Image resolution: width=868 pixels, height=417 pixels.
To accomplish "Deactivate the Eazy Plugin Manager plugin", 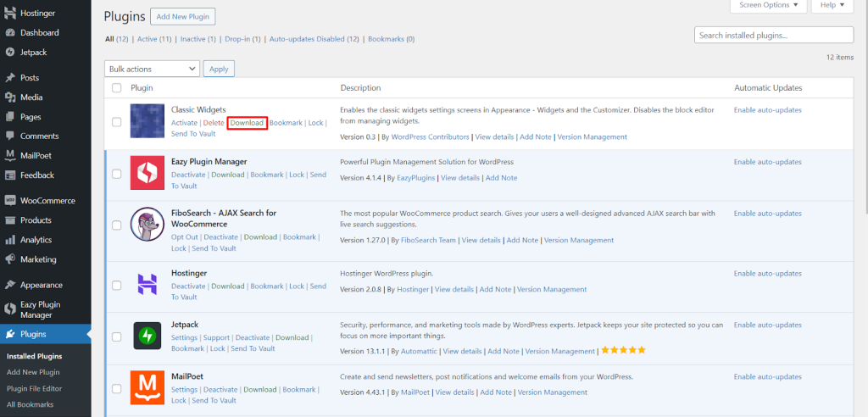I will coord(188,175).
